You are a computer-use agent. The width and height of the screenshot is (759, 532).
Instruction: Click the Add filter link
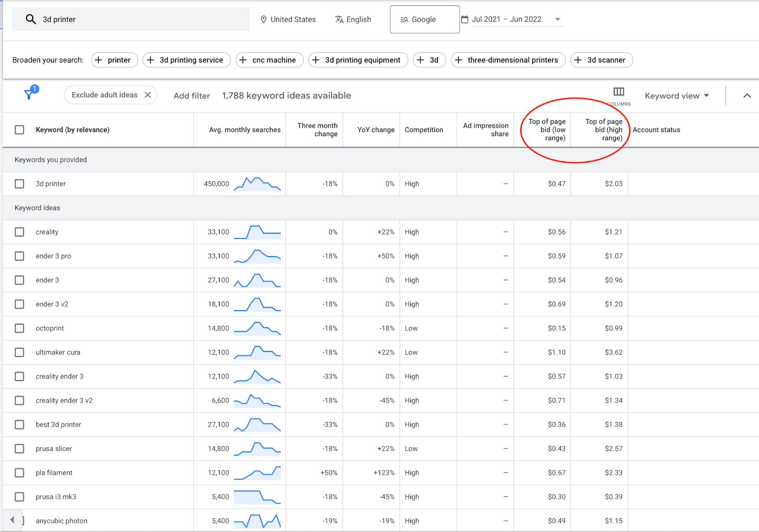tap(192, 96)
